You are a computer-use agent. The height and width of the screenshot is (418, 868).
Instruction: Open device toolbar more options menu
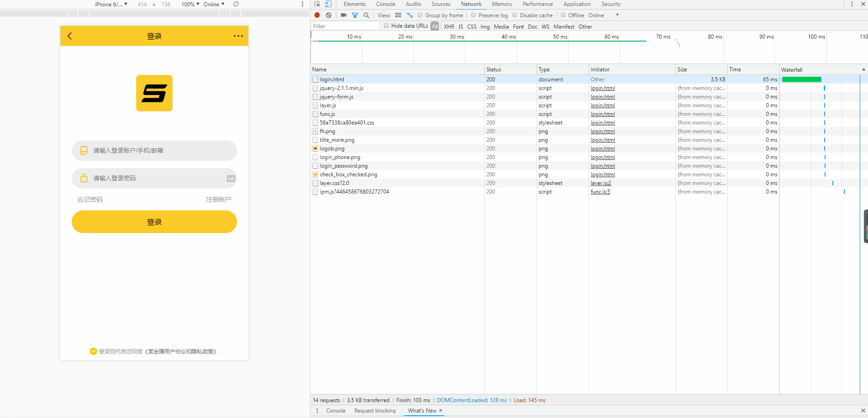pyautogui.click(x=302, y=4)
